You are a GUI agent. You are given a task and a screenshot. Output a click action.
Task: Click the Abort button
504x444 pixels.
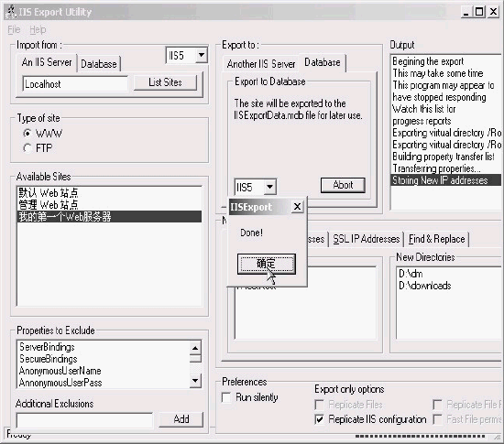(343, 185)
